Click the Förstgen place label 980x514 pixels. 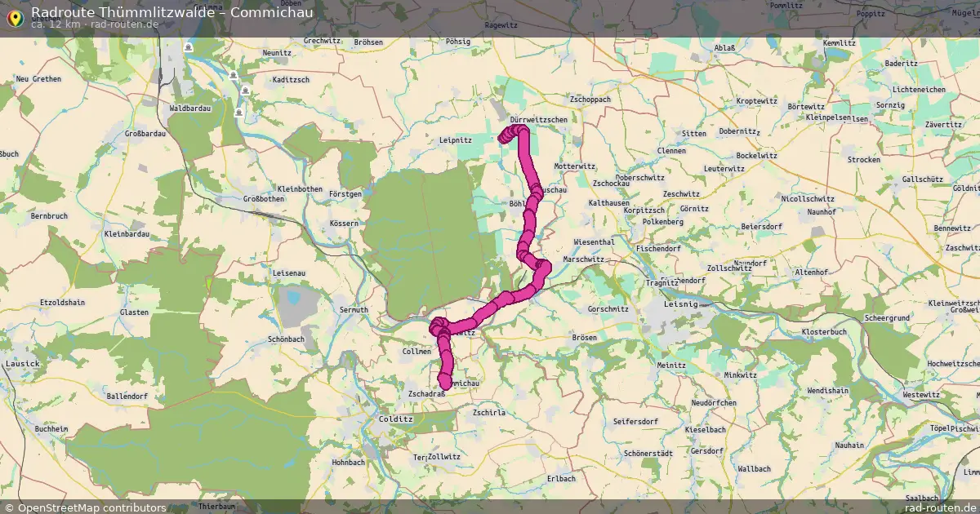345,194
